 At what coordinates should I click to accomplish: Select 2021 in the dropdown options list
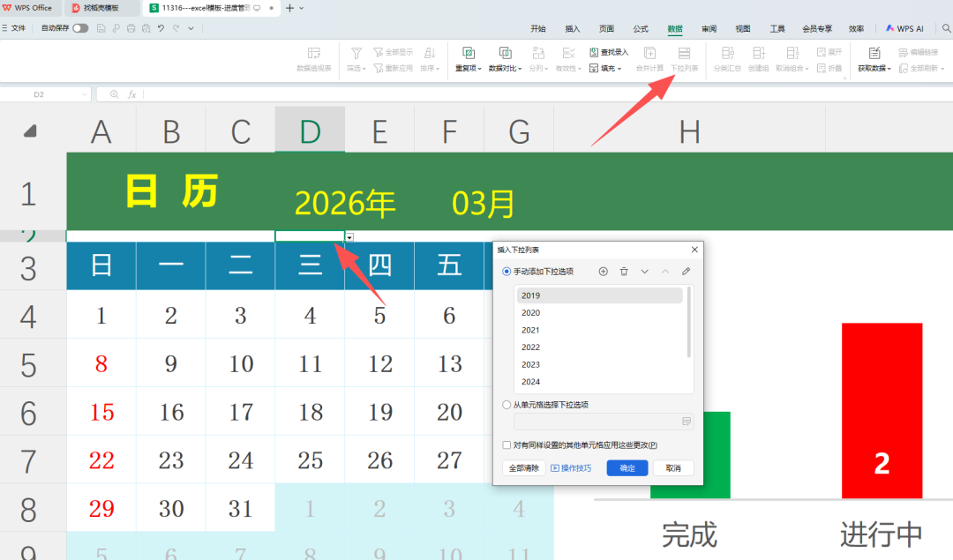[x=530, y=330]
